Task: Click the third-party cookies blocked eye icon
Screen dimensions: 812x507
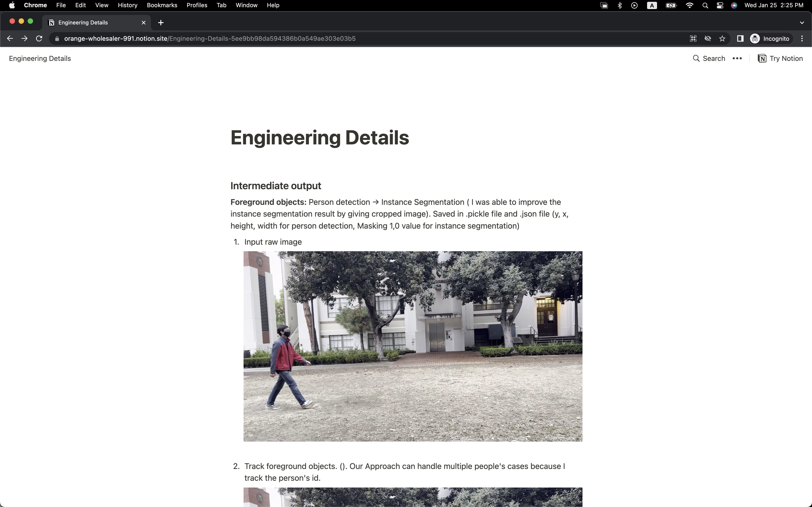Action: click(x=708, y=38)
